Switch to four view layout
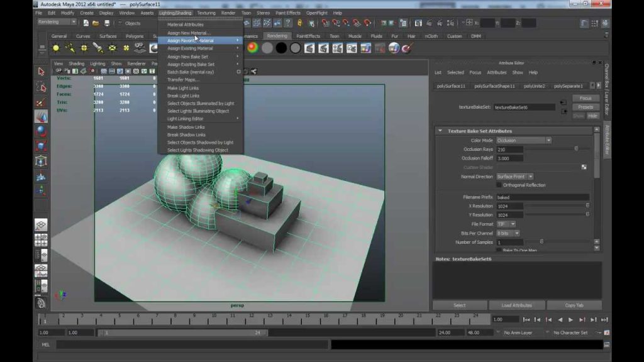The height and width of the screenshot is (362, 644). [41, 240]
